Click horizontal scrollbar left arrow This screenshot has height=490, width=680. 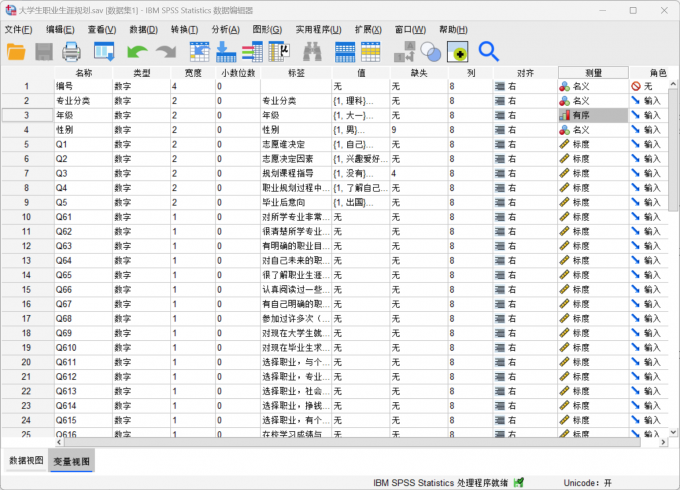click(x=59, y=442)
